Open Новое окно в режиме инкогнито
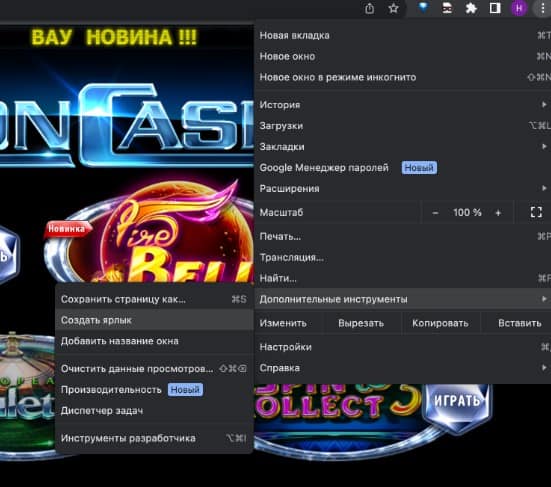Screen dimensions: 551x487 pos(403,77)
